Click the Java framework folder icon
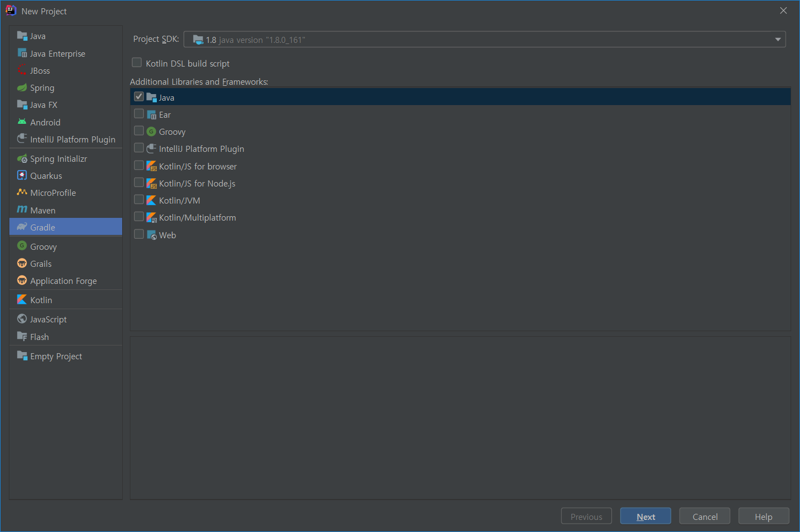The height and width of the screenshot is (532, 800). (x=152, y=97)
